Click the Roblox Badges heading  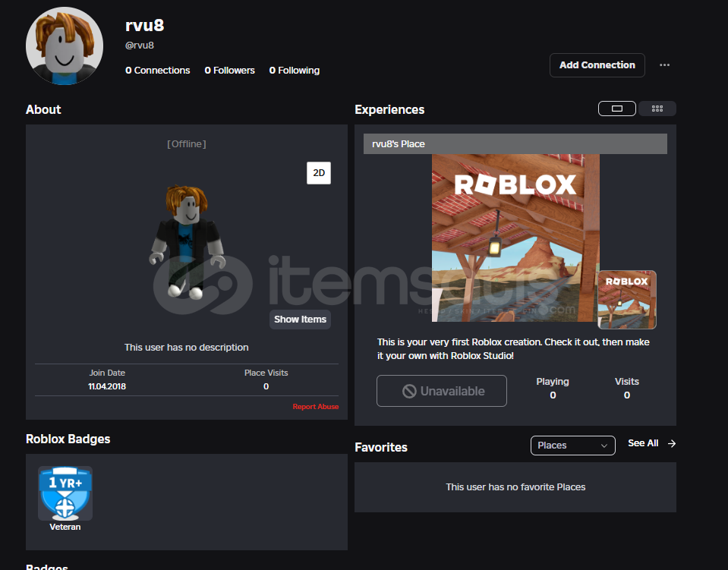tap(68, 439)
